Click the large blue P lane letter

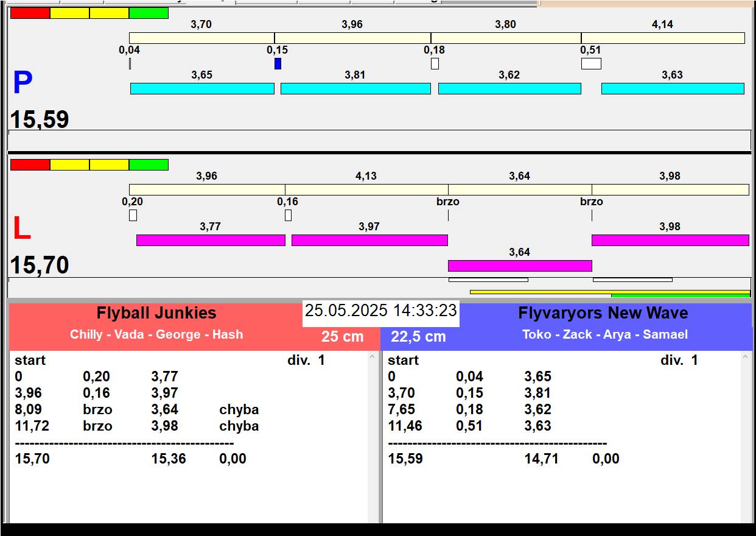[23, 83]
